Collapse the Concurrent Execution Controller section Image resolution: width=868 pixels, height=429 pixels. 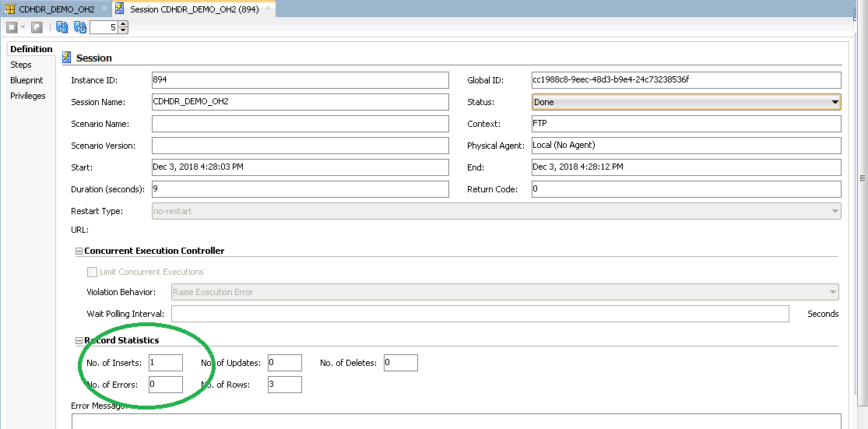79,251
